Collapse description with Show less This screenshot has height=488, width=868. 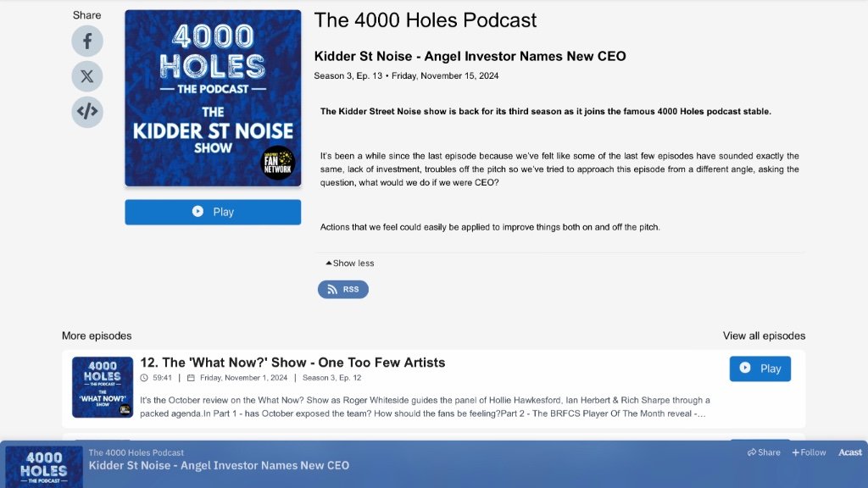350,263
